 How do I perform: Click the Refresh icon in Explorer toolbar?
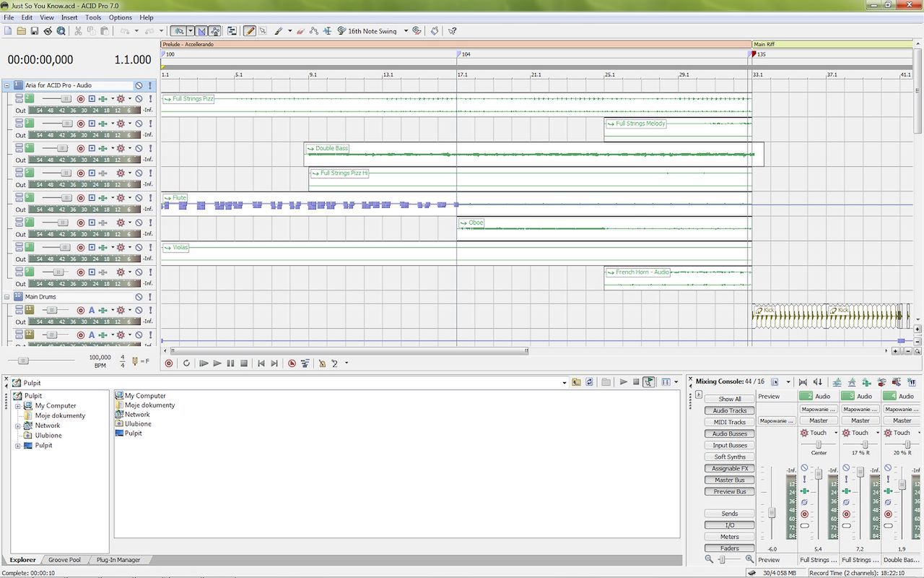click(589, 382)
